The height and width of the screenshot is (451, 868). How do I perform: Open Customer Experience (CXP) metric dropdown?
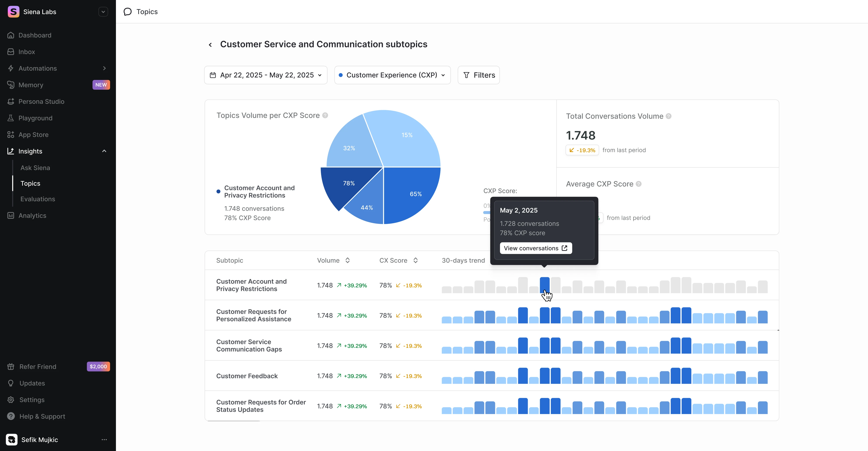click(392, 75)
